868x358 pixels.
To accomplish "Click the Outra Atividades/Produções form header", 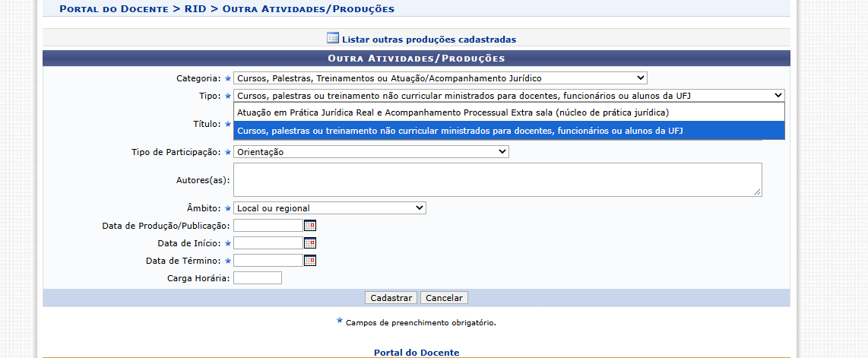I will [417, 58].
